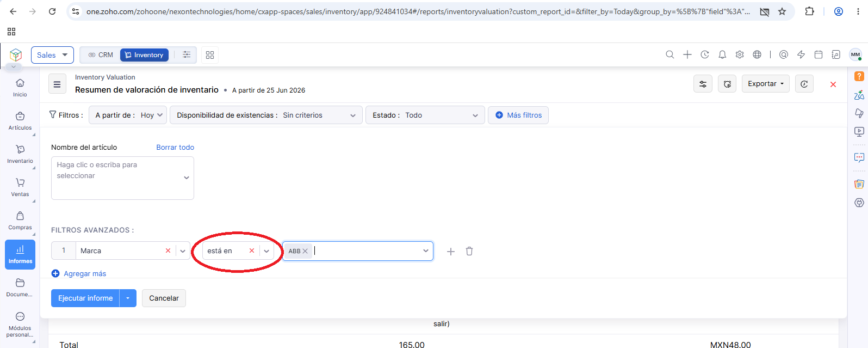Open Artículos in the sidebar
Image resolution: width=868 pixels, height=348 pixels.
tap(20, 121)
